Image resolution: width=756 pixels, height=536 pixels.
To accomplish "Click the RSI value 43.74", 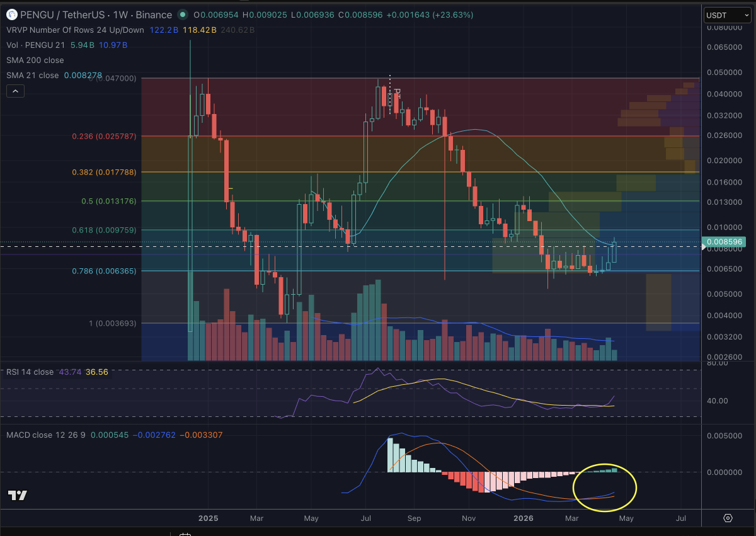I will click(69, 372).
